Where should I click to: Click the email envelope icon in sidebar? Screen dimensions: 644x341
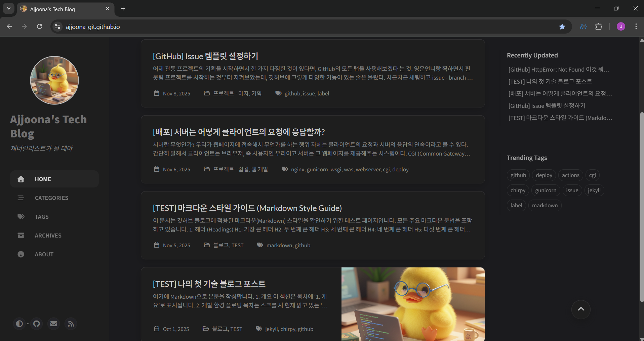[x=54, y=324]
